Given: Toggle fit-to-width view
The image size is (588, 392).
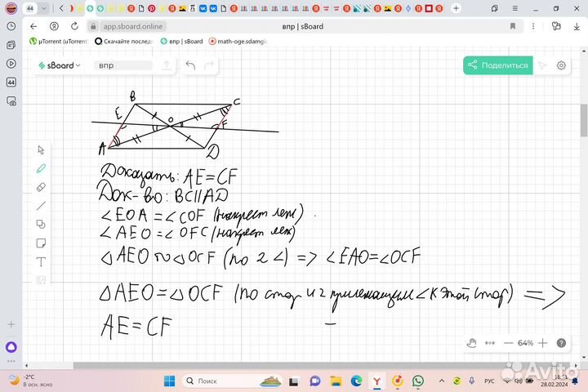Looking at the screenshot, I should pyautogui.click(x=490, y=343).
